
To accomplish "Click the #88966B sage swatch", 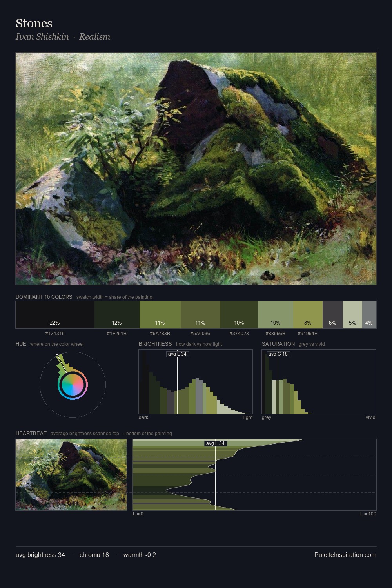I will (x=276, y=314).
